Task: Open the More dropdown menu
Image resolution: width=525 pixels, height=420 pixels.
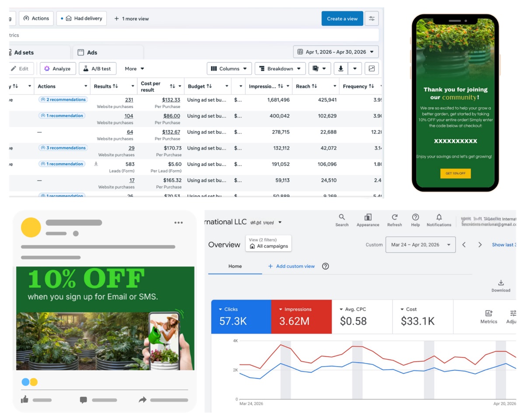Action: tap(134, 69)
